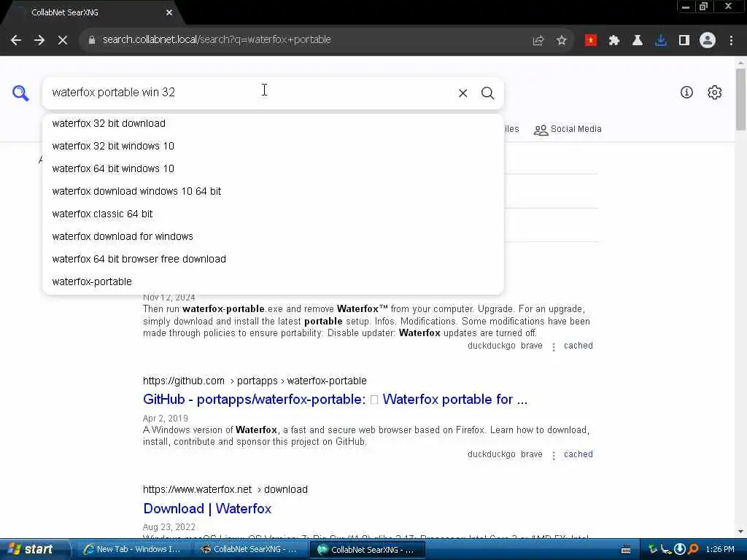
Task: Open cached link for portable.exe result
Action: tap(578, 346)
